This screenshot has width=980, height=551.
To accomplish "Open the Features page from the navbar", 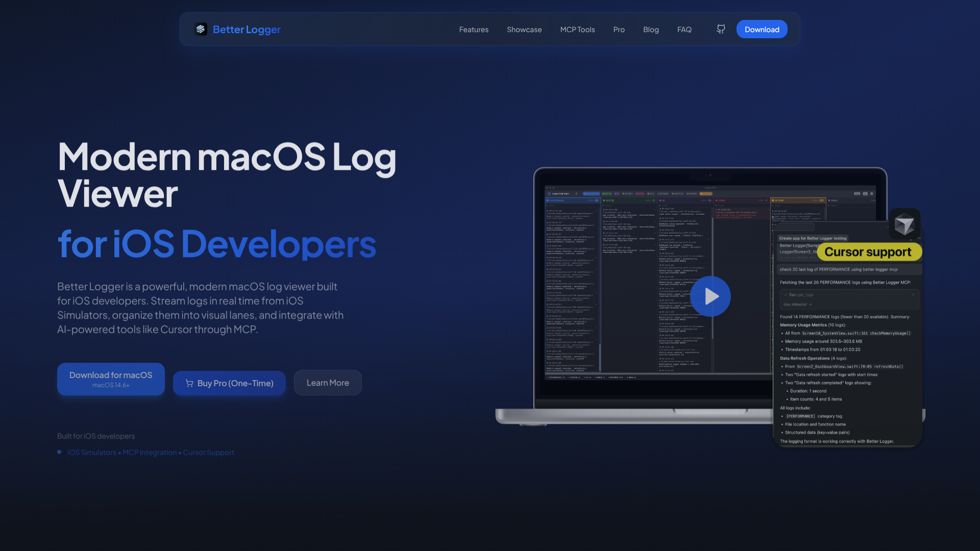I will [x=474, y=29].
